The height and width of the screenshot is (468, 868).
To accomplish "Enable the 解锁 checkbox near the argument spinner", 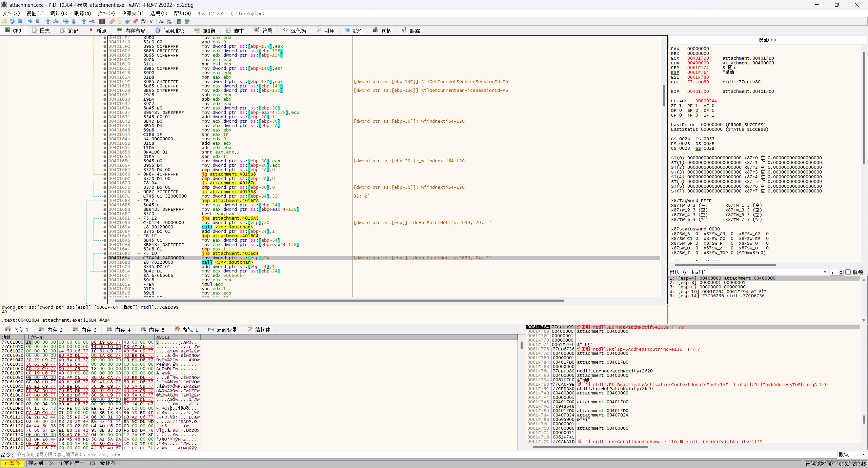I will coord(848,272).
